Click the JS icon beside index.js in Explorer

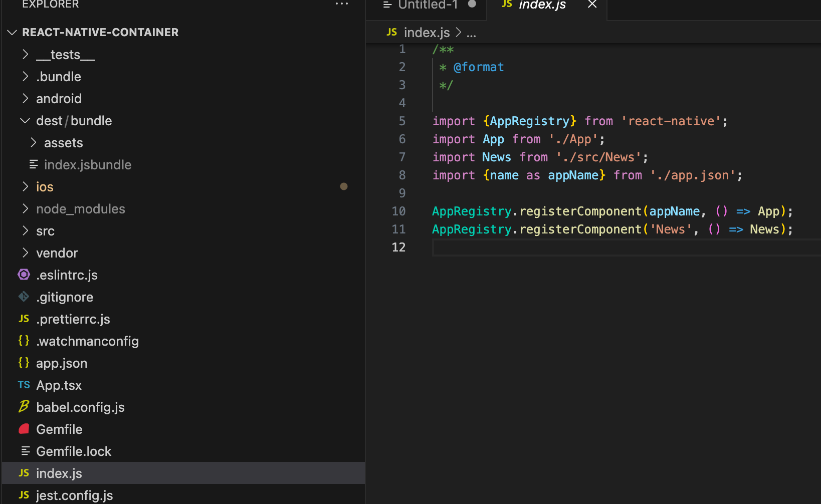click(24, 473)
